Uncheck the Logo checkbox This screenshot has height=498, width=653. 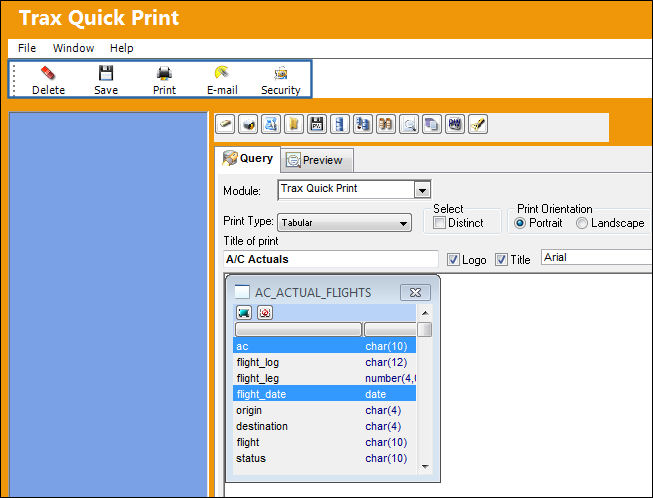[x=453, y=259]
